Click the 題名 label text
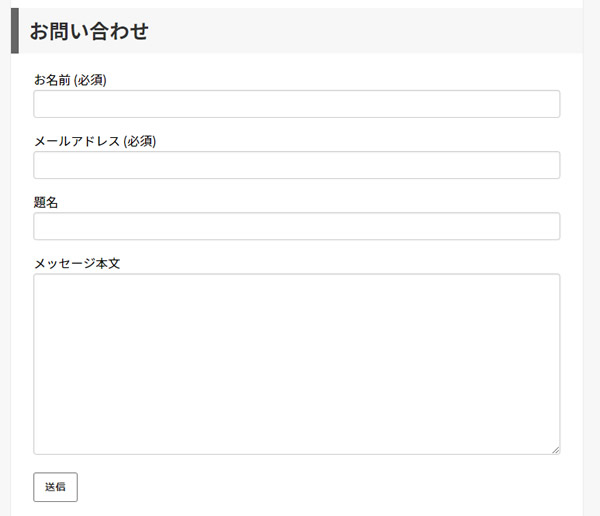Viewport: 600px width, 516px height. click(x=46, y=202)
